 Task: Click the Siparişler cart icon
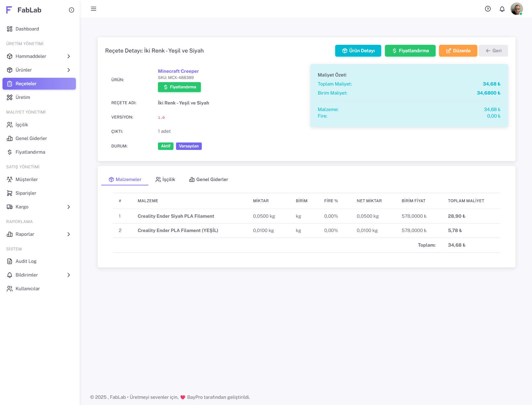(10, 193)
